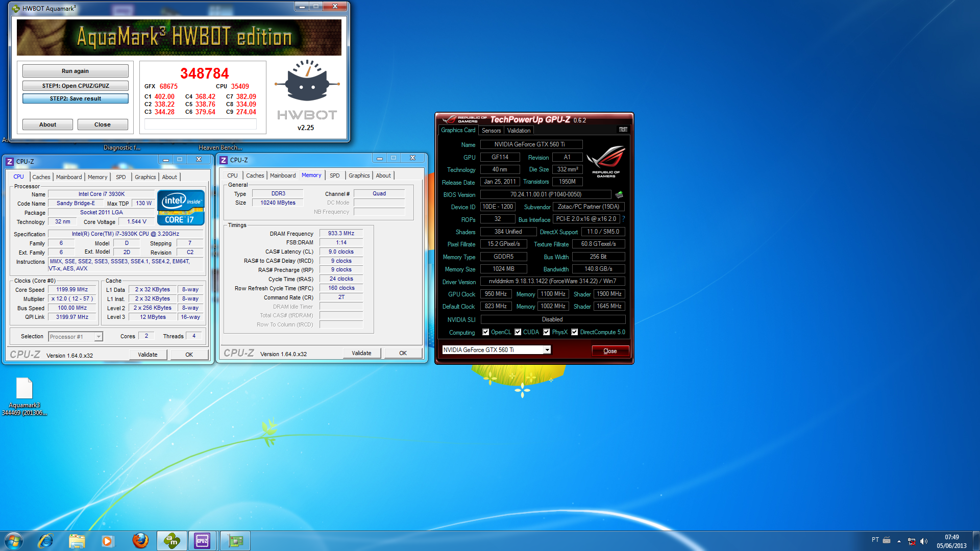Open the GPU selection dropdown in GPU-Z
980x551 pixels.
[x=547, y=350]
